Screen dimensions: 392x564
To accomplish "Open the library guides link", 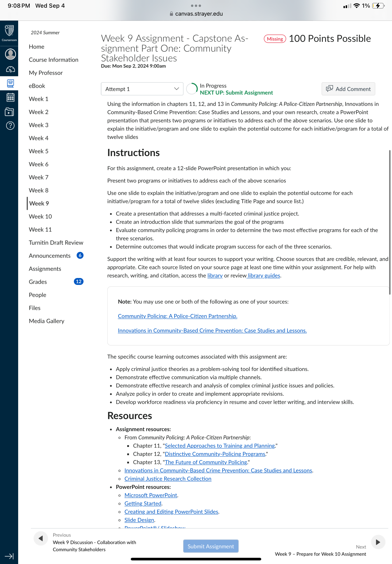I will [x=264, y=276].
